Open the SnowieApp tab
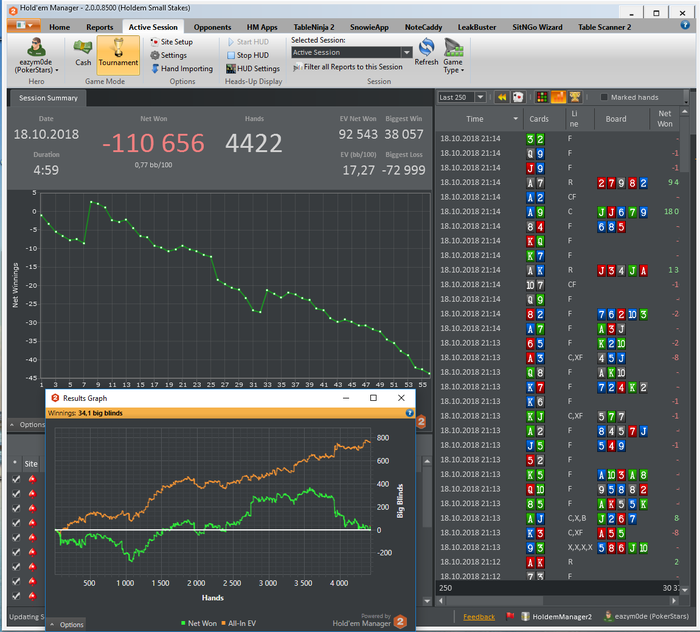700x632 pixels. click(x=369, y=27)
